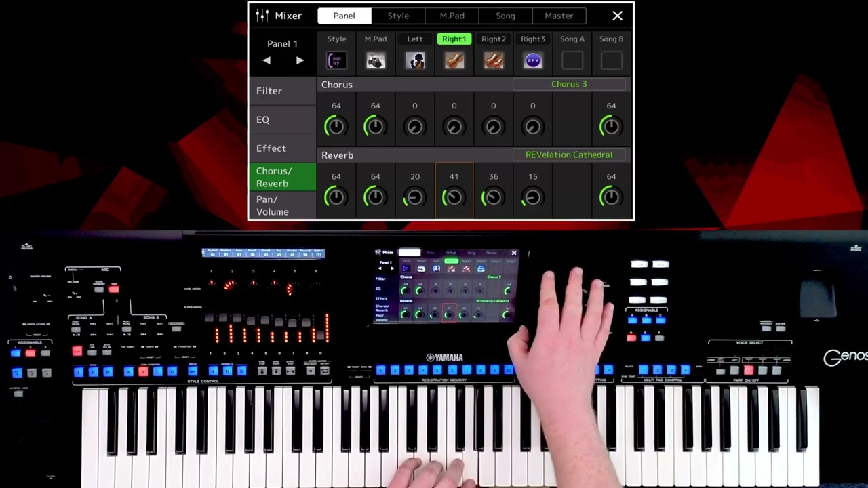The width and height of the screenshot is (868, 488).
Task: Click the reverb value 36
Action: (x=494, y=176)
